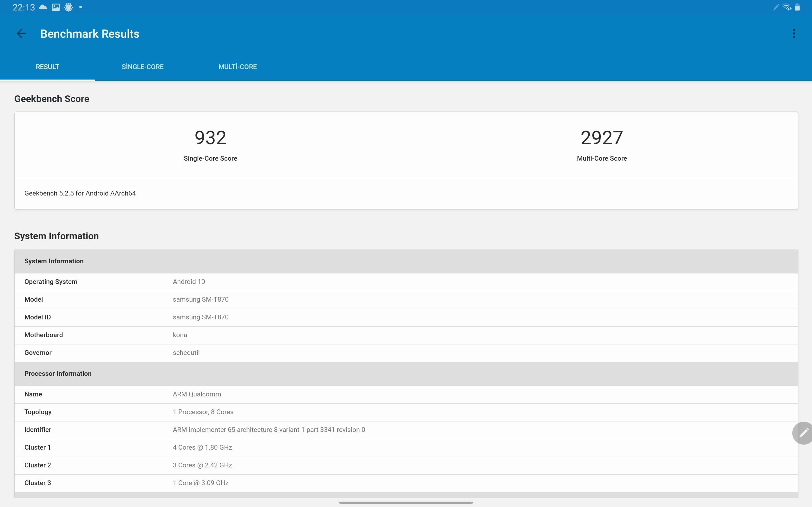Tap the bottom navigation gesture bar
This screenshot has height=507, width=812.
click(x=406, y=503)
